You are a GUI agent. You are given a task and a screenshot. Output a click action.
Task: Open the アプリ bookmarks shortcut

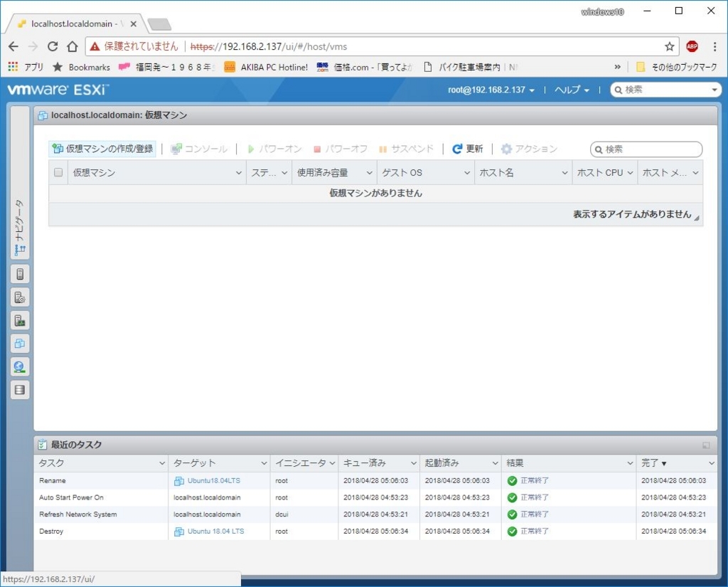pyautogui.click(x=26, y=67)
